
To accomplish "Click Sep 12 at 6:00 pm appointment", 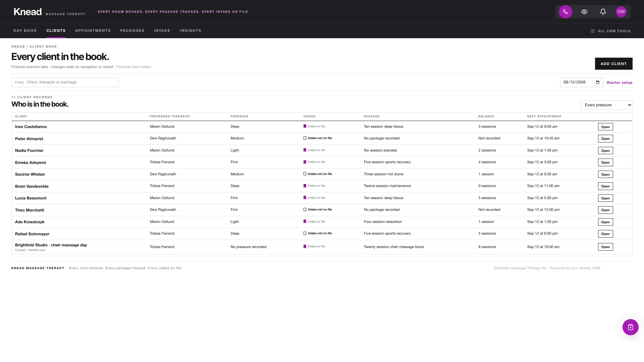I will [x=542, y=233].
